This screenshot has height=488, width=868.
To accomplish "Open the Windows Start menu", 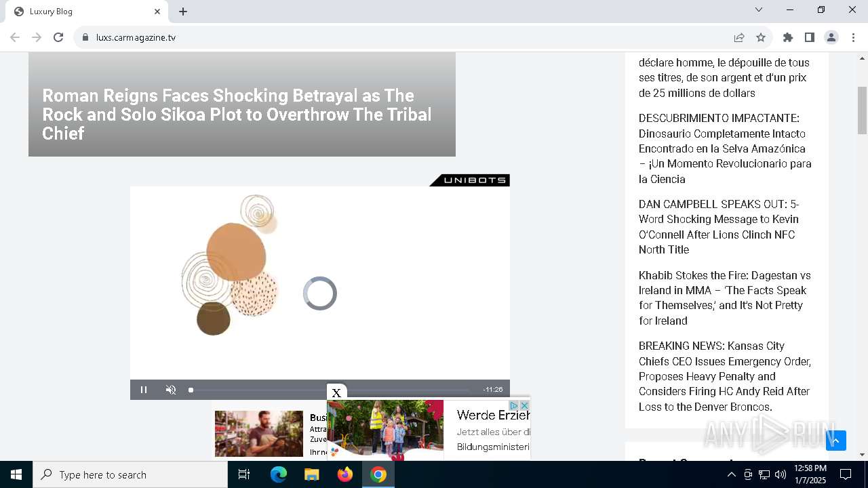I will pyautogui.click(x=16, y=474).
